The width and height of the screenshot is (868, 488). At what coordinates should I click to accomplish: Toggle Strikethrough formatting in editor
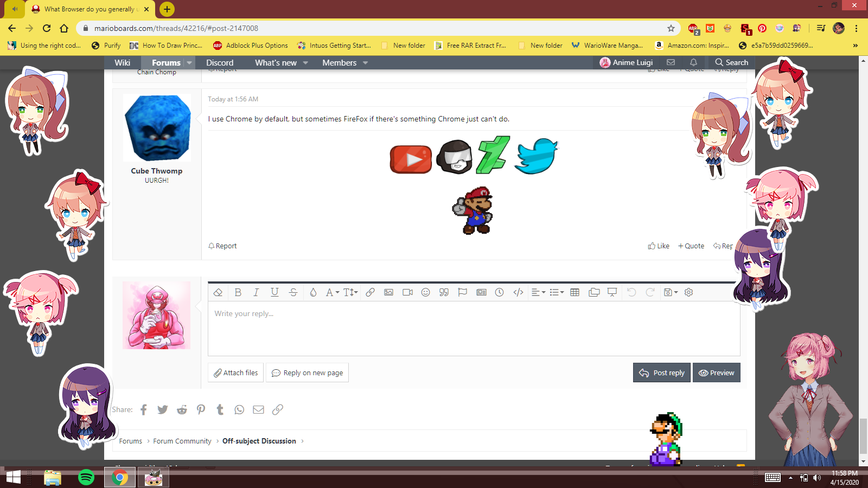[x=293, y=292]
